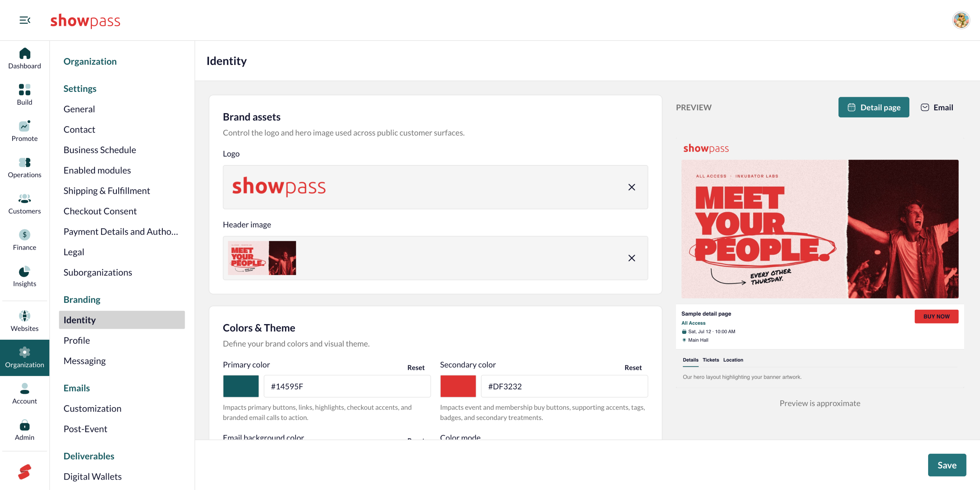This screenshot has width=980, height=490.
Task: Reset the Primary color
Action: point(415,367)
